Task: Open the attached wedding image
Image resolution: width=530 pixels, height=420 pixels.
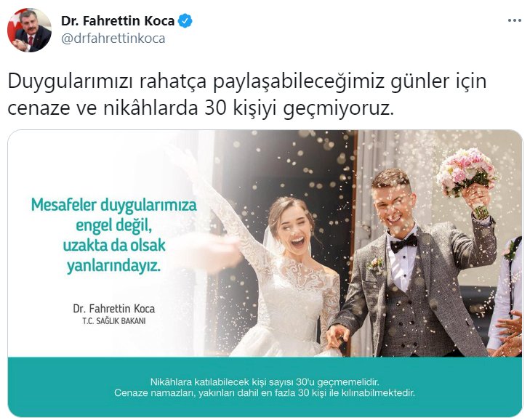Action: click(265, 273)
